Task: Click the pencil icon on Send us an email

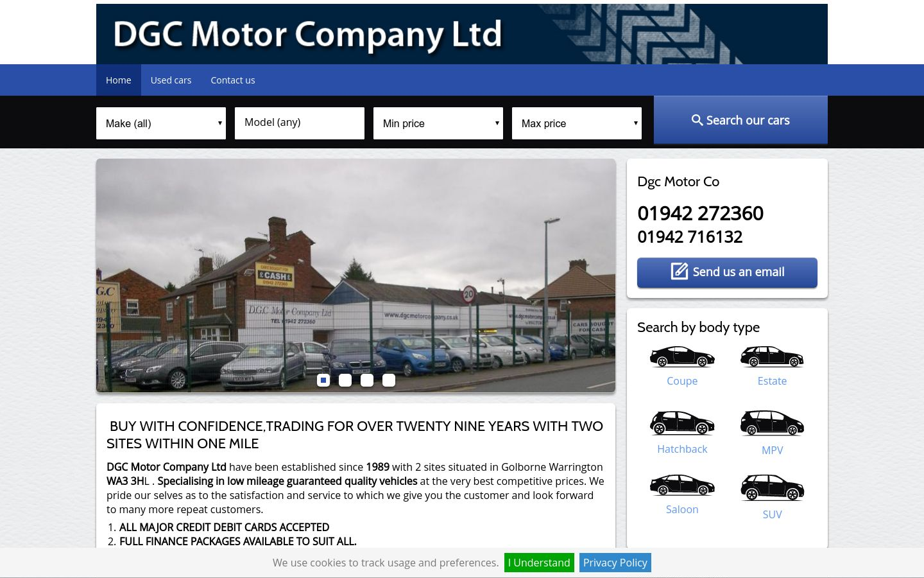Action: tap(679, 272)
